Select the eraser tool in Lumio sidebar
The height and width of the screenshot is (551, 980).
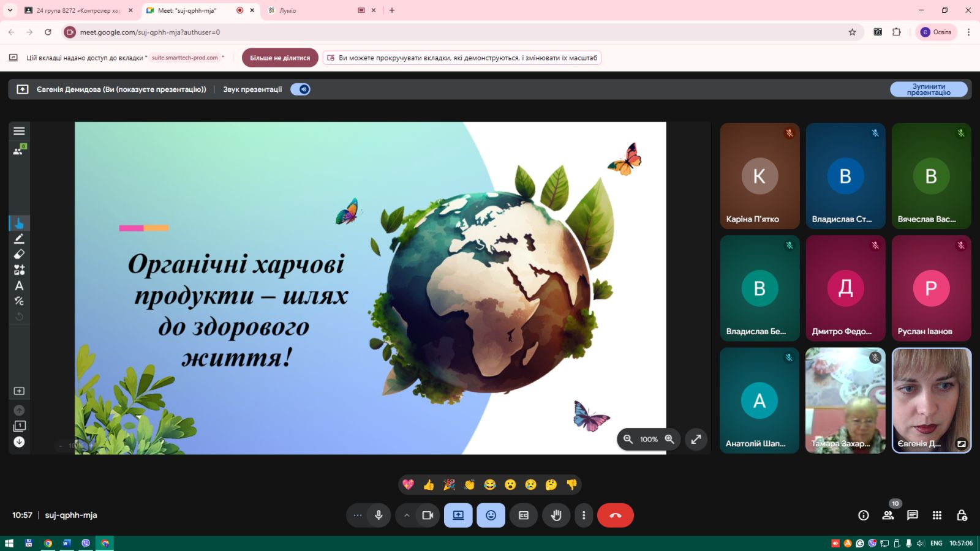19,254
